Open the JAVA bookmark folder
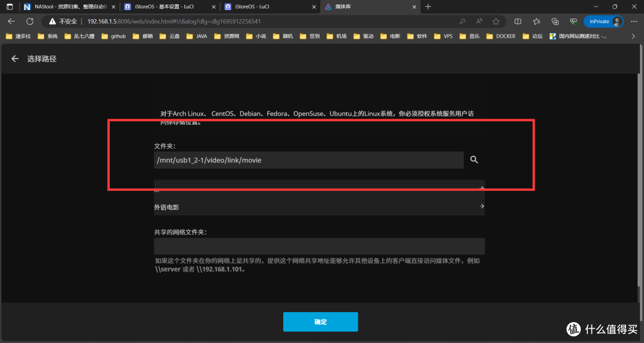 [x=197, y=36]
